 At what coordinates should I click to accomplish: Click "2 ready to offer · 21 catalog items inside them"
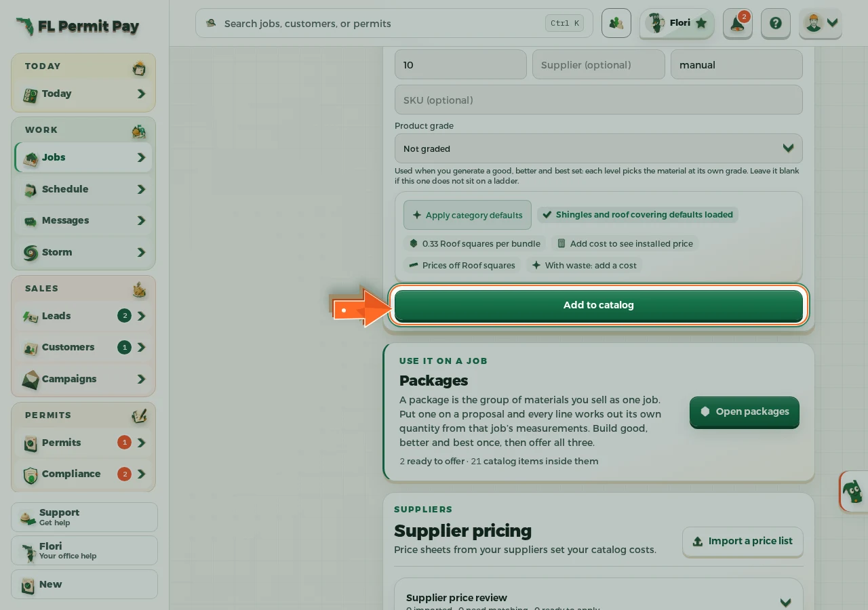[x=499, y=461]
